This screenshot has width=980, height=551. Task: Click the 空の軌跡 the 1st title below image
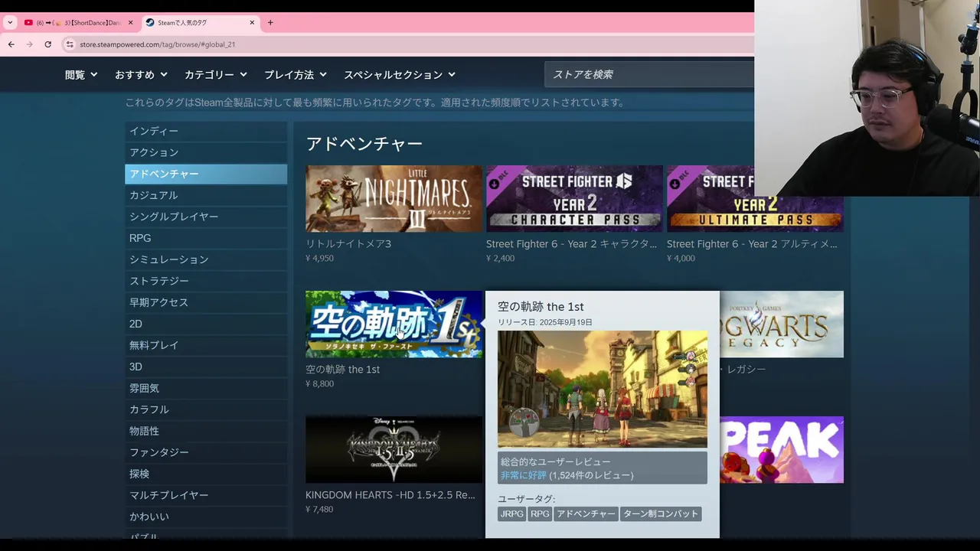(342, 369)
